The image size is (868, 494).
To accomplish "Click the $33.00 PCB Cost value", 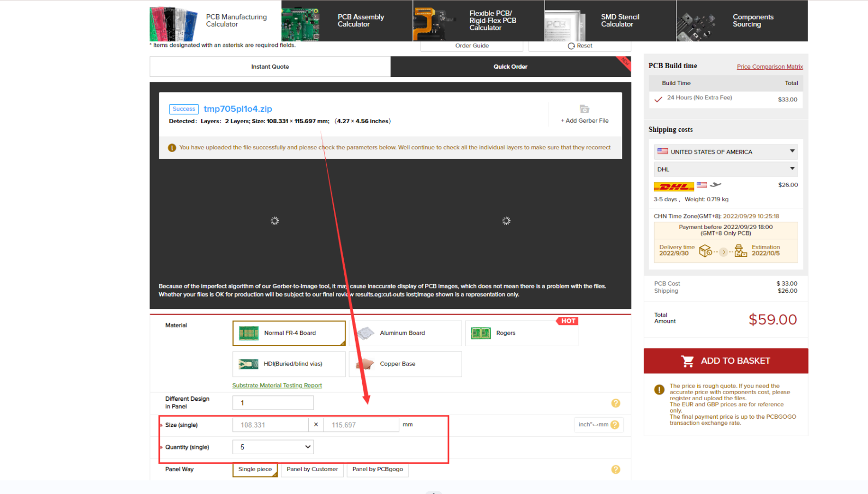I will point(787,284).
